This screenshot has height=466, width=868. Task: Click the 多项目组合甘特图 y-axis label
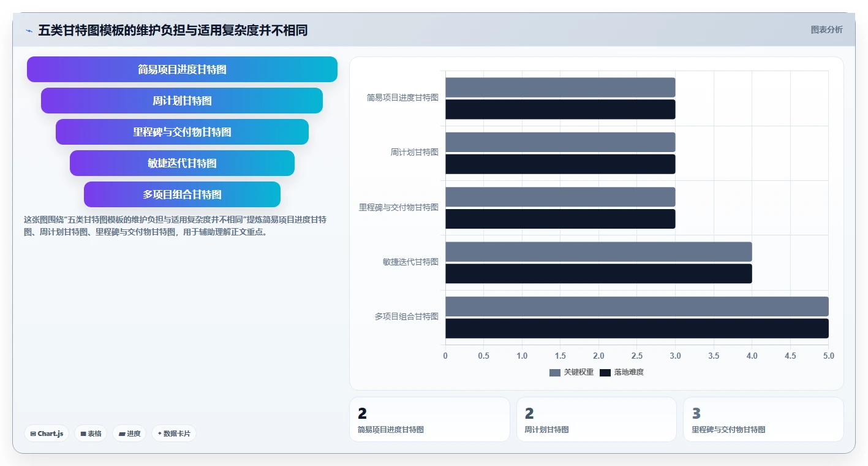[407, 316]
